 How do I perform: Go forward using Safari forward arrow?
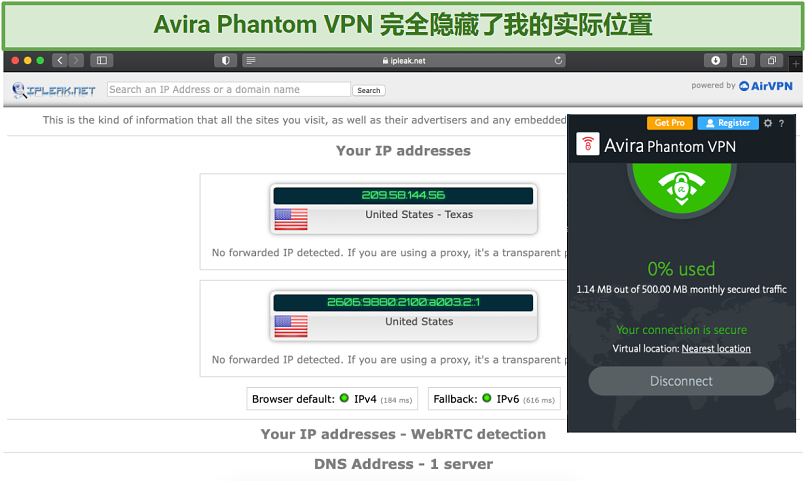tap(76, 61)
